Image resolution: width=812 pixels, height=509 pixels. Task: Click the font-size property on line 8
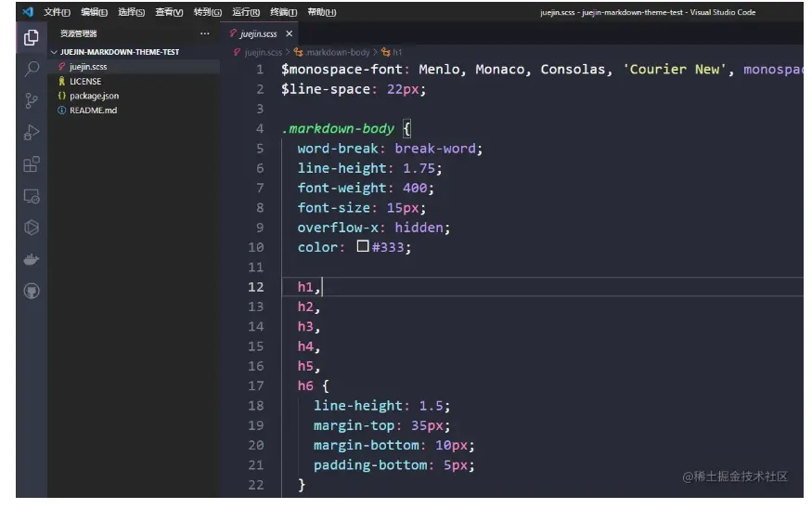[333, 208]
